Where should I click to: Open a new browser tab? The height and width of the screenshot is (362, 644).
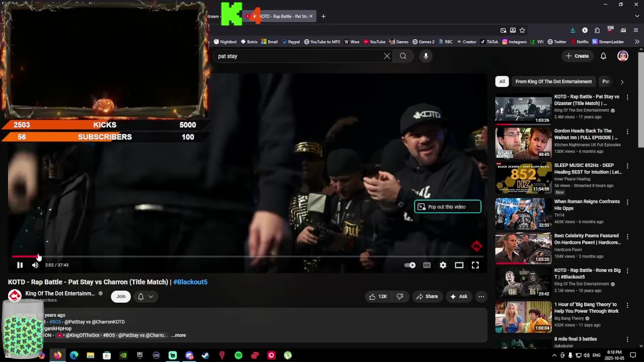(x=323, y=16)
